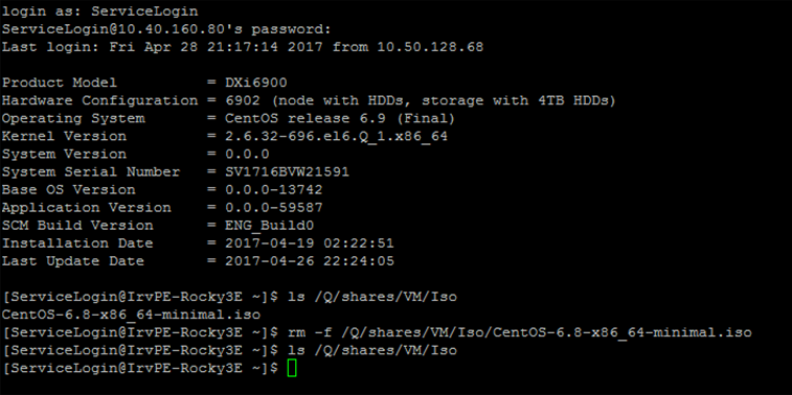Viewport: 792px width, 395px height.
Task: Click the Application Version value 0.0.0-59587
Action: 274,208
